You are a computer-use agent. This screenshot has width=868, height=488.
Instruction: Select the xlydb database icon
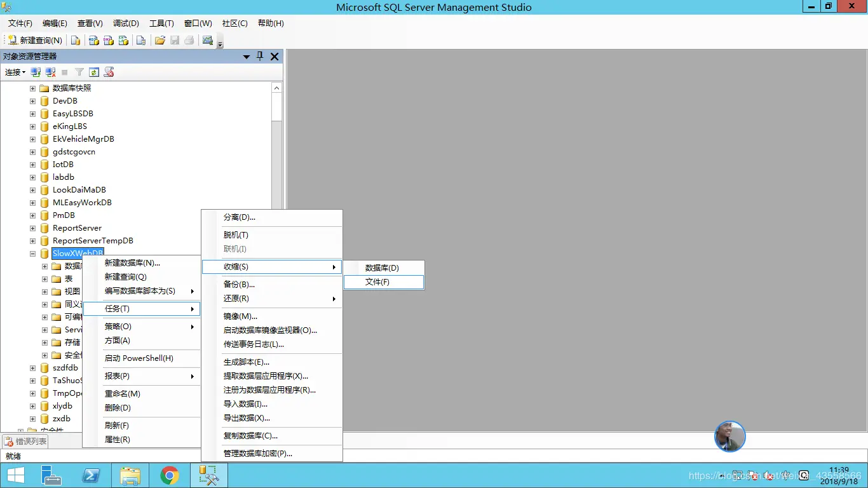pyautogui.click(x=44, y=406)
